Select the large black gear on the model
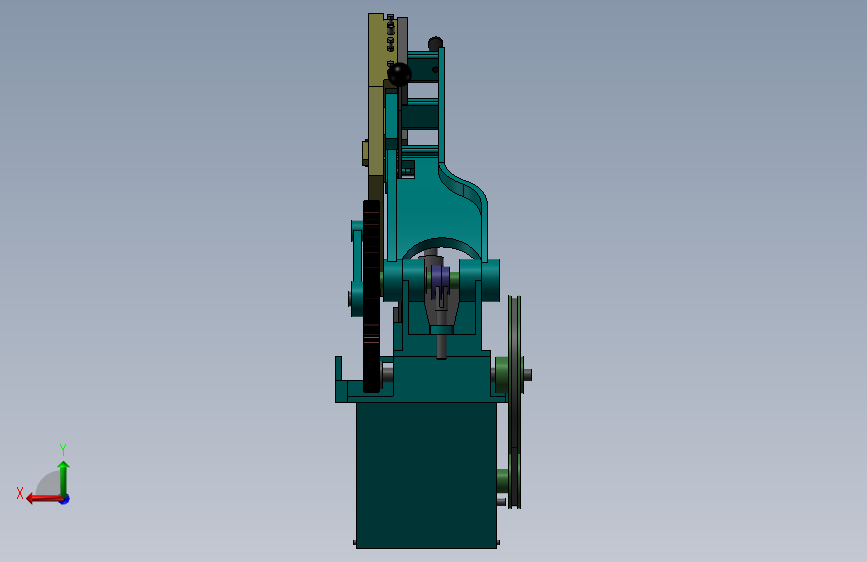The width and height of the screenshot is (867, 562). coord(372,296)
